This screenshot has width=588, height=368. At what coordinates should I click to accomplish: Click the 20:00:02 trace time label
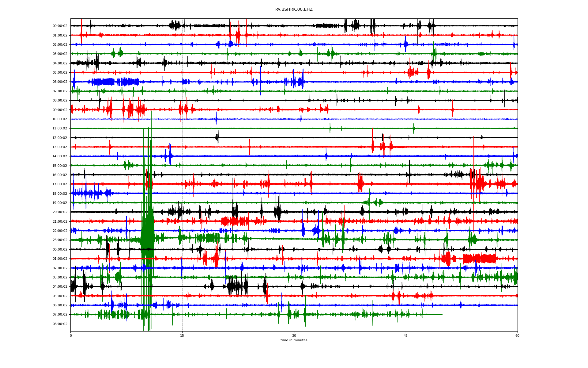tap(60, 212)
